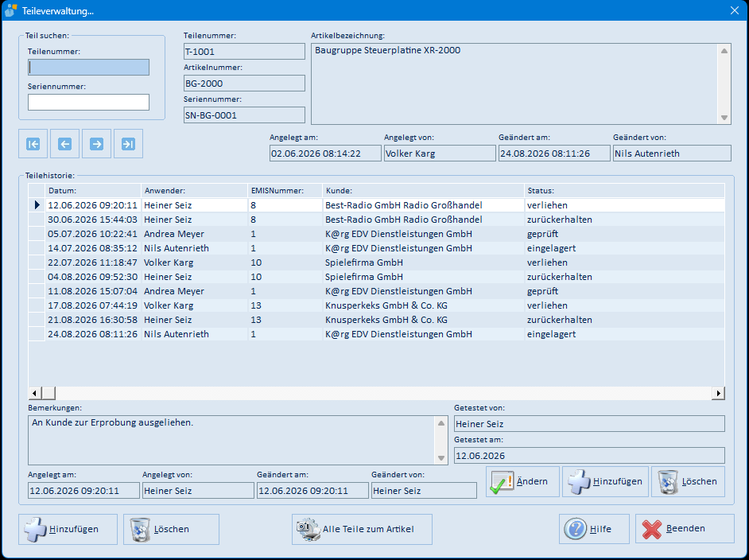
Task: Click history Geändert von field at bottom
Action: point(424,491)
